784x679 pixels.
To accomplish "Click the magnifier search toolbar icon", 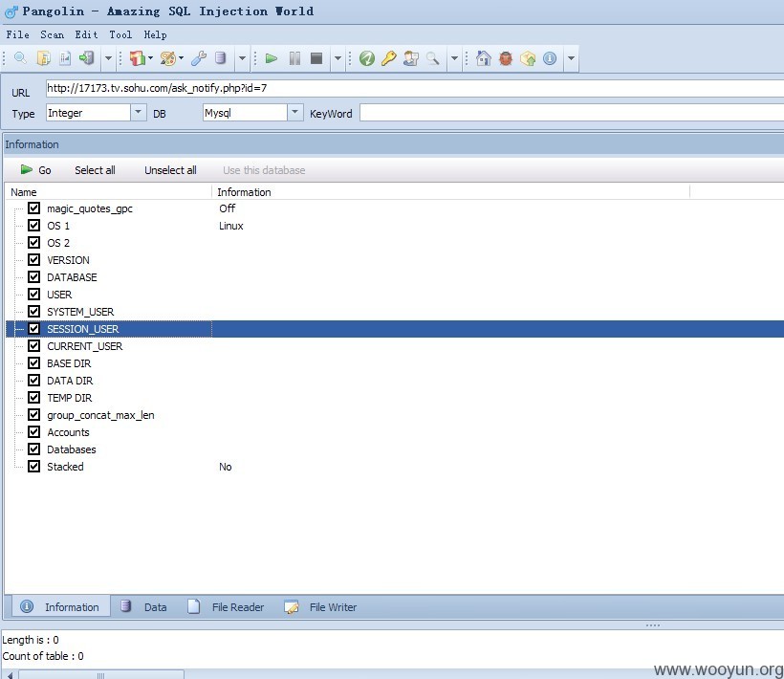I will click(20, 58).
